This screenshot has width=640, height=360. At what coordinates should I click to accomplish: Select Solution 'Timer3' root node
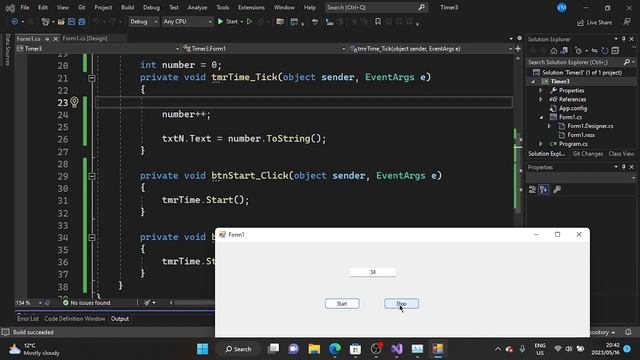[581, 73]
